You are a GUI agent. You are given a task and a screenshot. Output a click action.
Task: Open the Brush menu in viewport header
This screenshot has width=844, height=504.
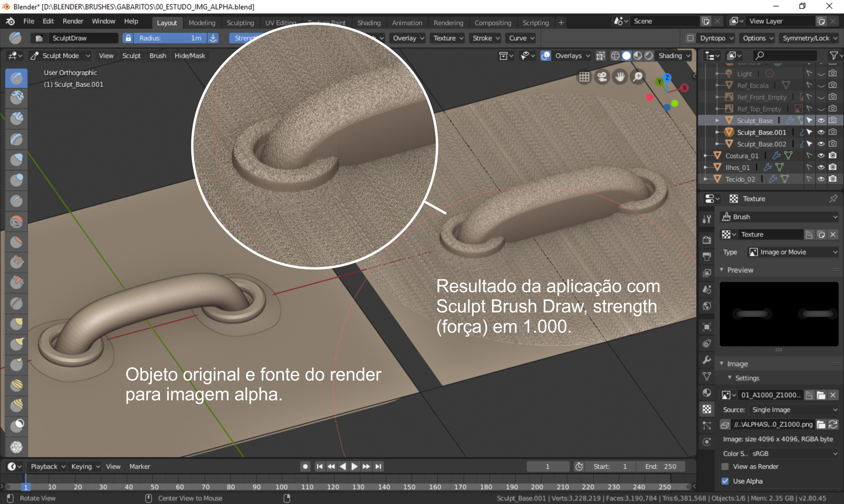click(x=158, y=56)
